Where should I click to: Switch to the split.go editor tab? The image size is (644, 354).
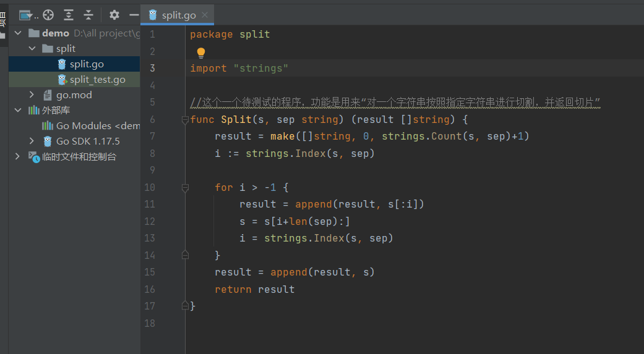click(178, 15)
